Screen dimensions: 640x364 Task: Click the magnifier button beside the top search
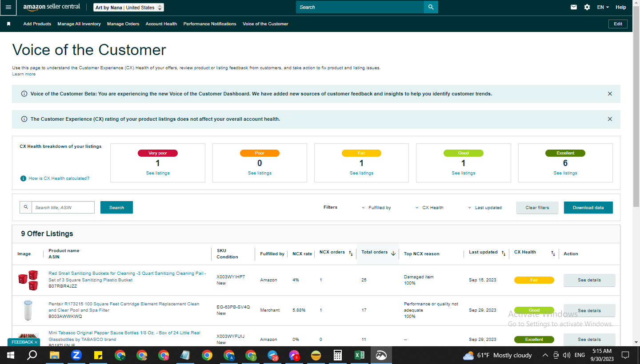coord(431,7)
